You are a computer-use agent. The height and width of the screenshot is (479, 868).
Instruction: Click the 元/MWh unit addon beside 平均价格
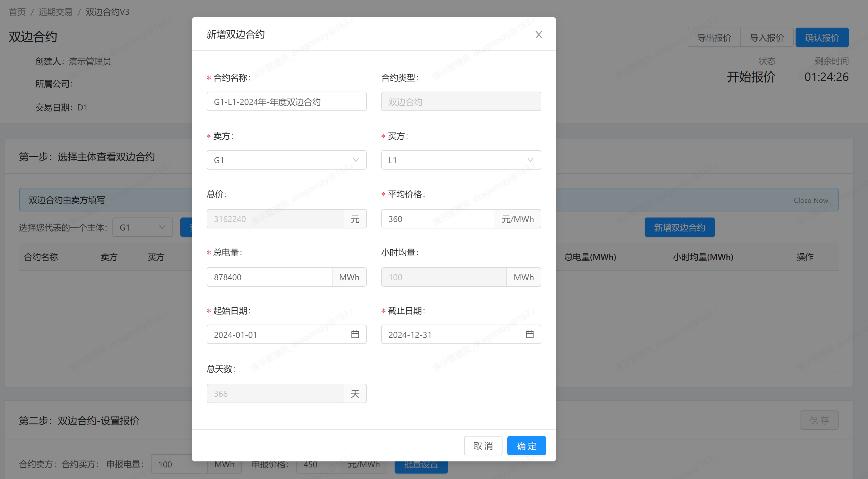(x=518, y=219)
